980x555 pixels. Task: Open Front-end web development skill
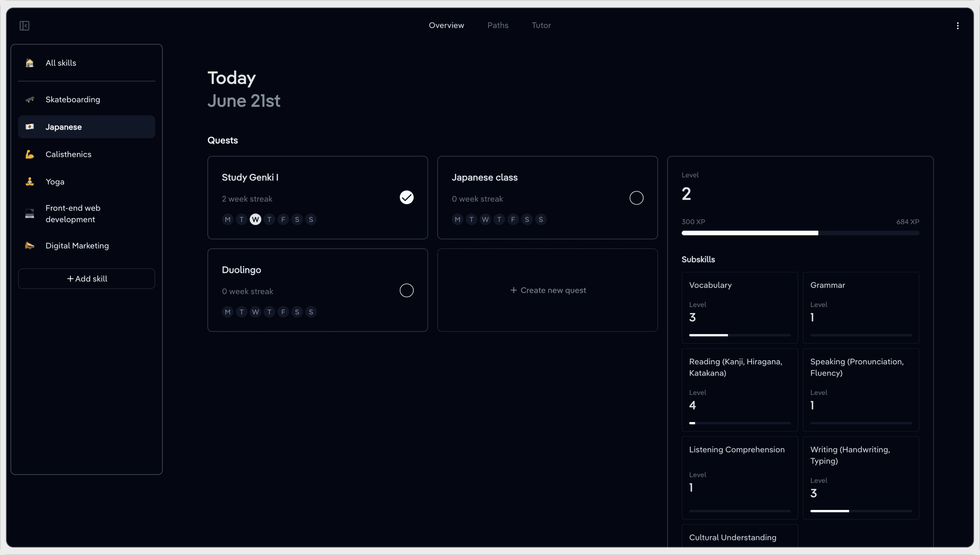[86, 213]
